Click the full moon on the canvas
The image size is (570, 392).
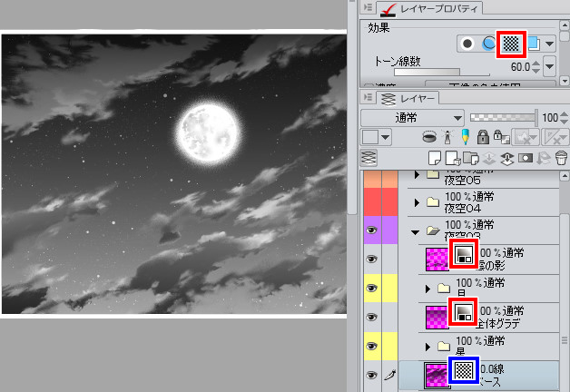click(x=208, y=132)
